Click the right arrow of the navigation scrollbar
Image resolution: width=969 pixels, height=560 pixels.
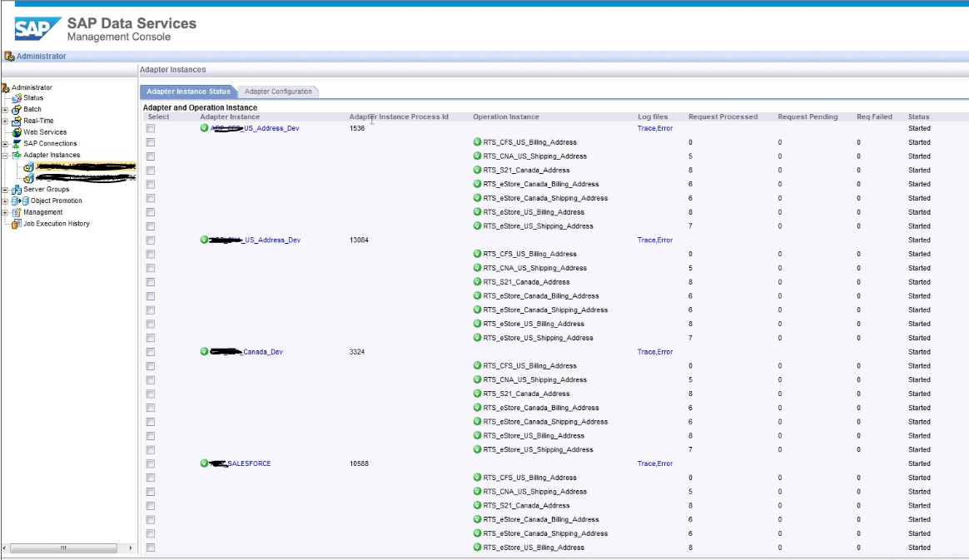point(131,548)
